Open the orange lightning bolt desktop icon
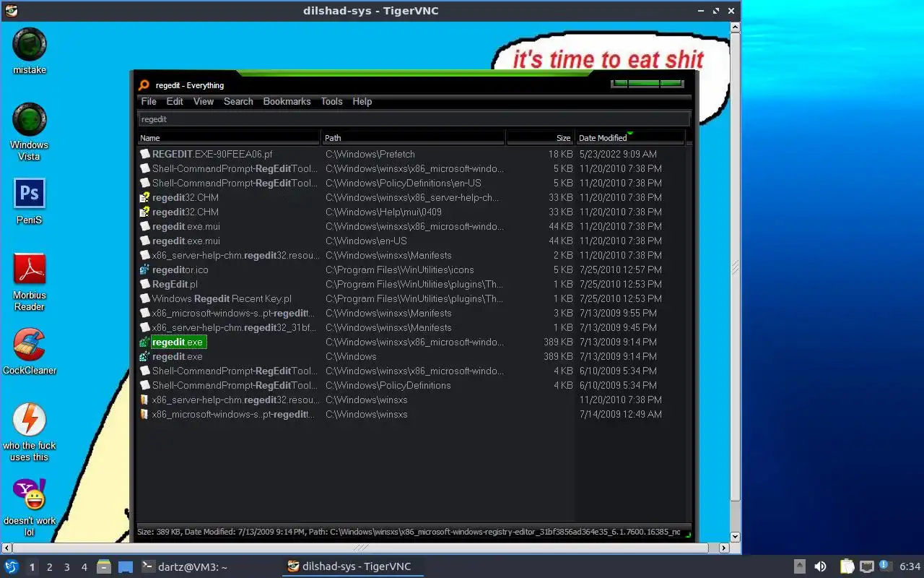This screenshot has height=578, width=924. [30, 420]
